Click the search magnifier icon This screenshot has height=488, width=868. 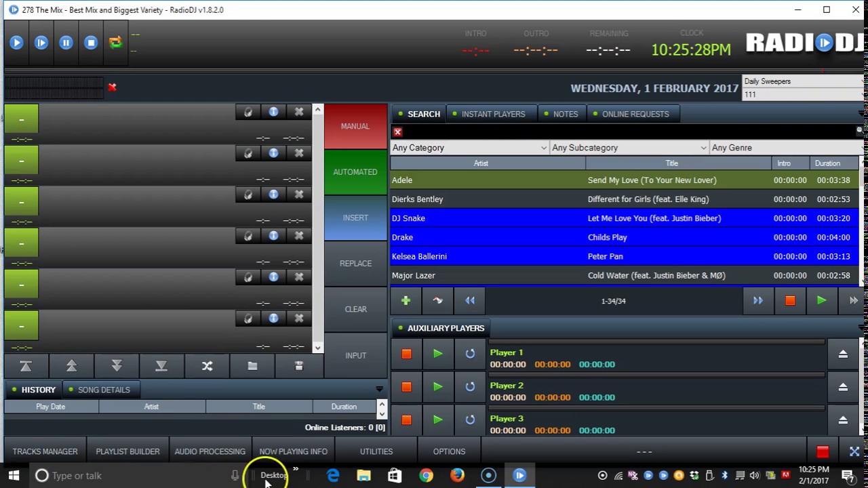point(860,131)
